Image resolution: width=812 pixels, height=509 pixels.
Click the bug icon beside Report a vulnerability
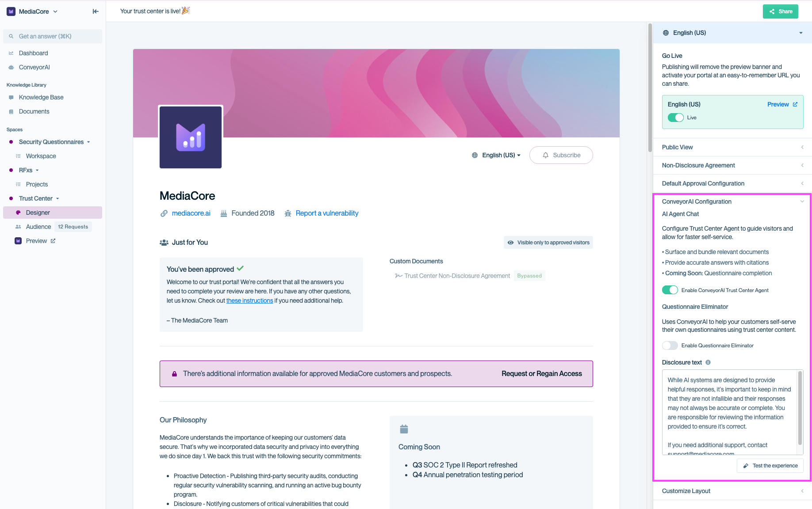(x=288, y=213)
